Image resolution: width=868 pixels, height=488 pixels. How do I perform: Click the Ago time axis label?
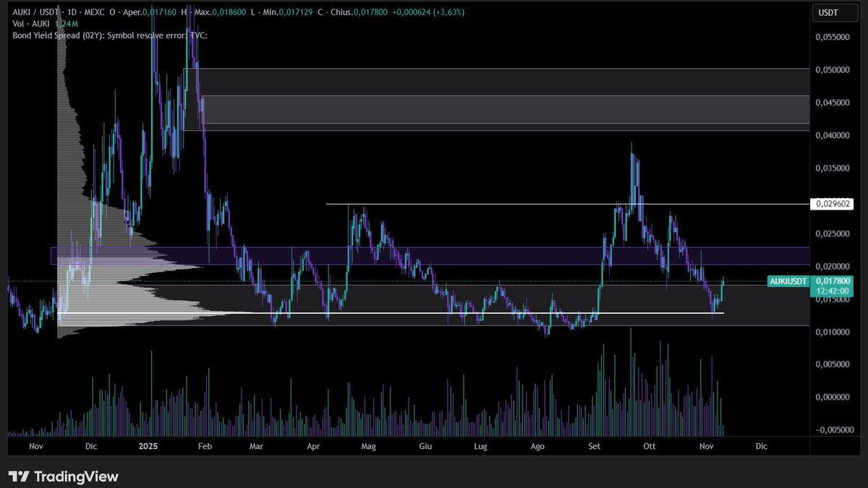click(537, 447)
